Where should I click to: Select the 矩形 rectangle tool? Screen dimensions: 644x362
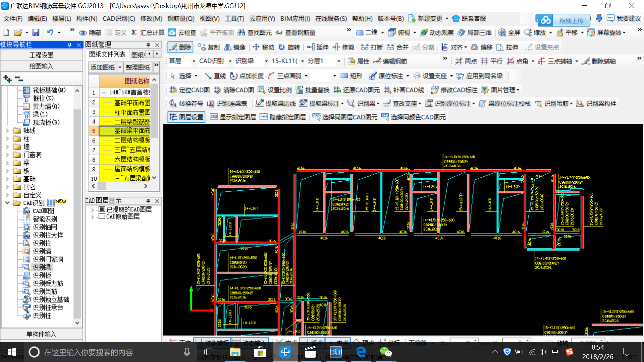tap(351, 76)
